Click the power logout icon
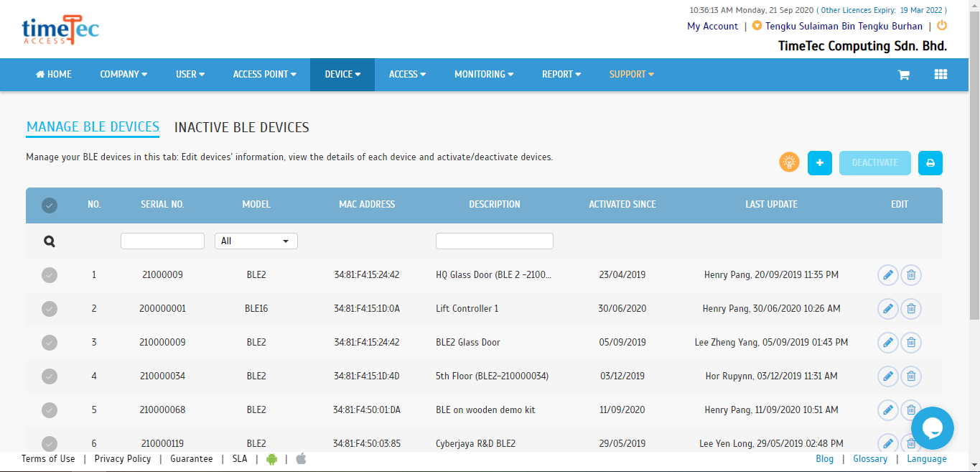The height and width of the screenshot is (472, 980). click(x=942, y=25)
